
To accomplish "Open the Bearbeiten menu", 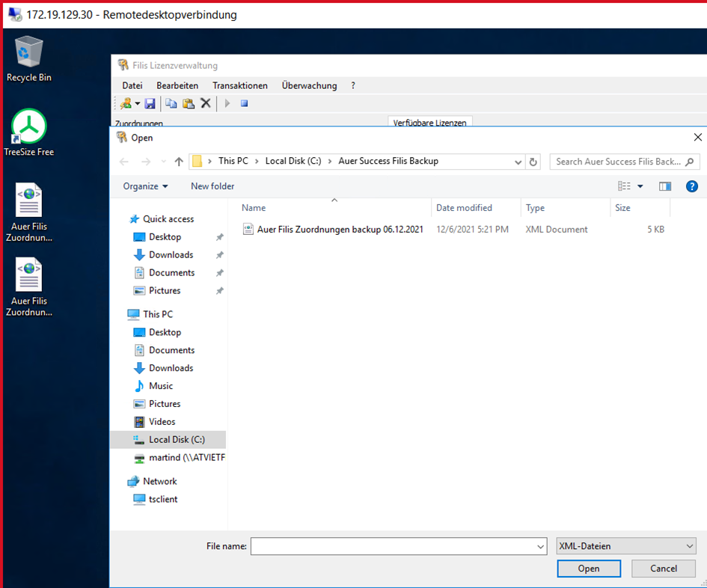I will [177, 85].
